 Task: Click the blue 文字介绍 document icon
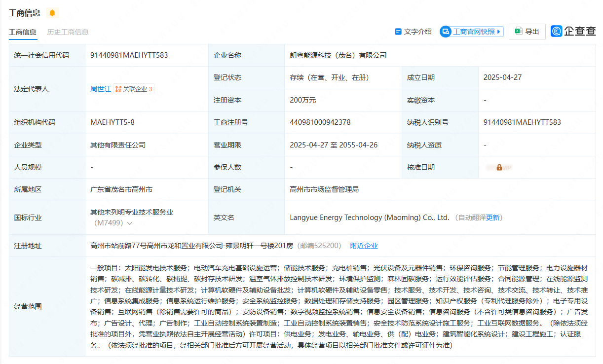tap(398, 32)
